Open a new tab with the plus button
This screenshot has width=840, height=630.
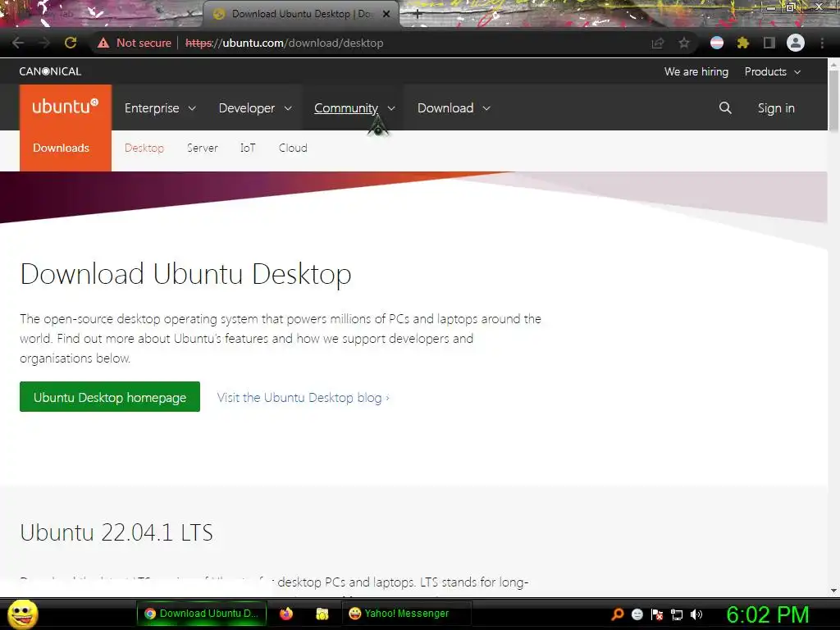coord(418,15)
